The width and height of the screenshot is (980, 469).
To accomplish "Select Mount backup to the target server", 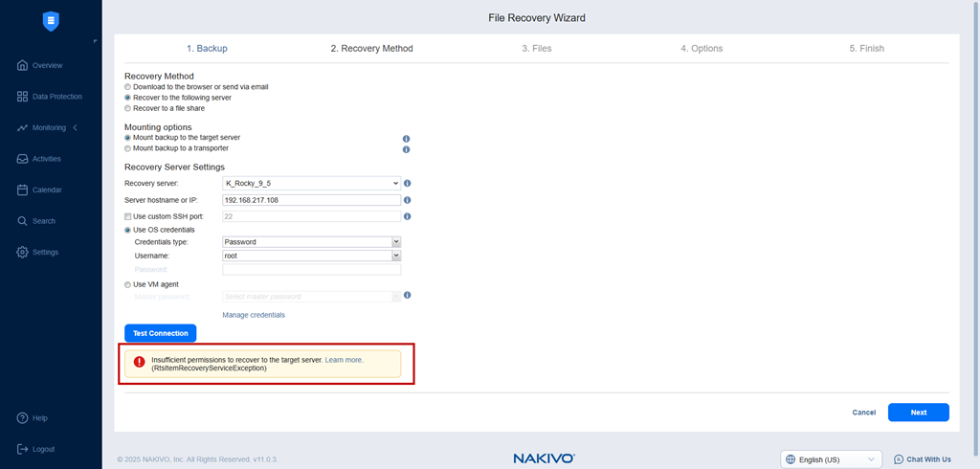I will [x=127, y=138].
